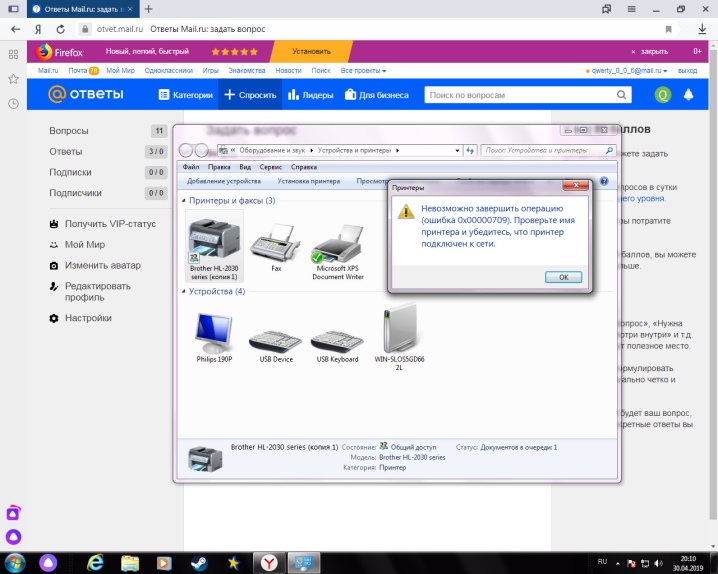Collapse the Принтеры и факсы group
Viewport: 718px width, 574px height.
click(184, 200)
